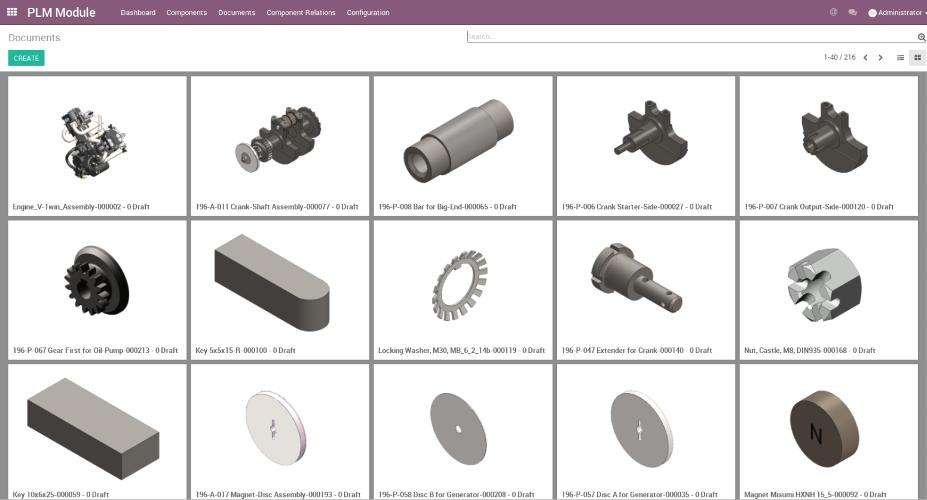The width and height of the screenshot is (927, 500).
Task: Click label 'Nut, Castle, M8, DIN935-000168'
Action: pyautogui.click(x=795, y=350)
